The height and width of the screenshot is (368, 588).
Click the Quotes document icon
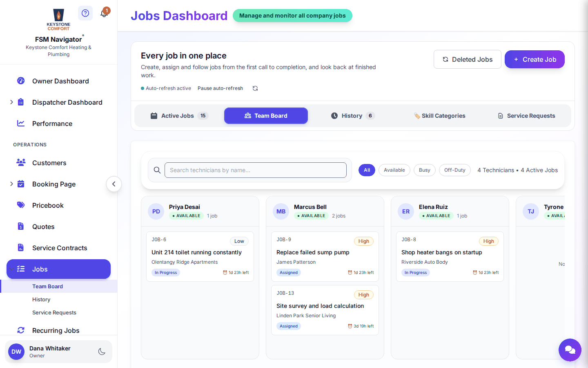point(21,226)
